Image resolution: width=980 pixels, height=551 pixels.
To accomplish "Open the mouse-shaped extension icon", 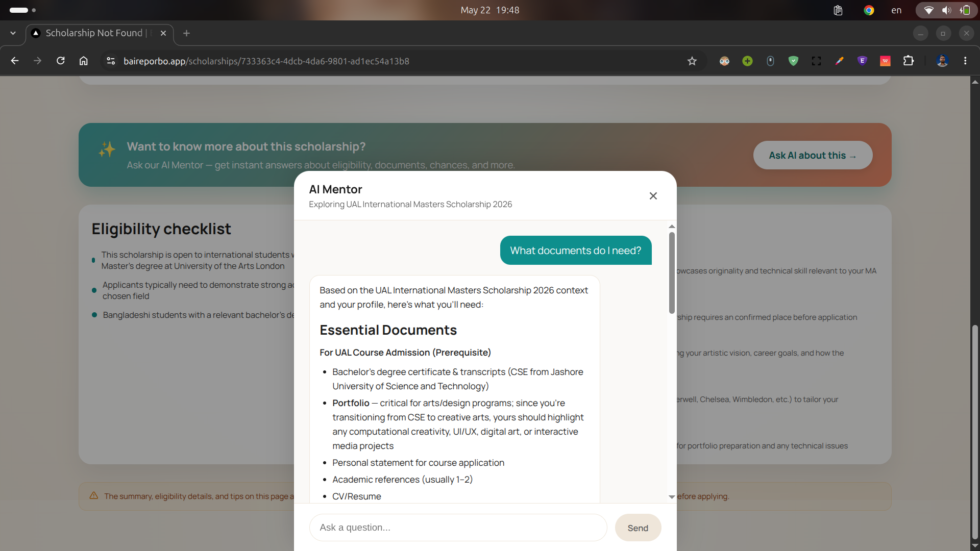I will [x=770, y=61].
